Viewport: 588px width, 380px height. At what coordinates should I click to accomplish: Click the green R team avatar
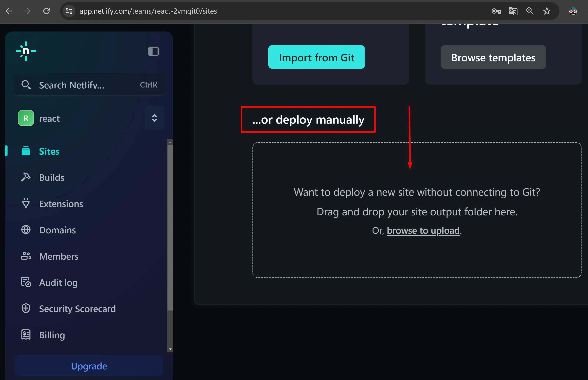pyautogui.click(x=26, y=118)
